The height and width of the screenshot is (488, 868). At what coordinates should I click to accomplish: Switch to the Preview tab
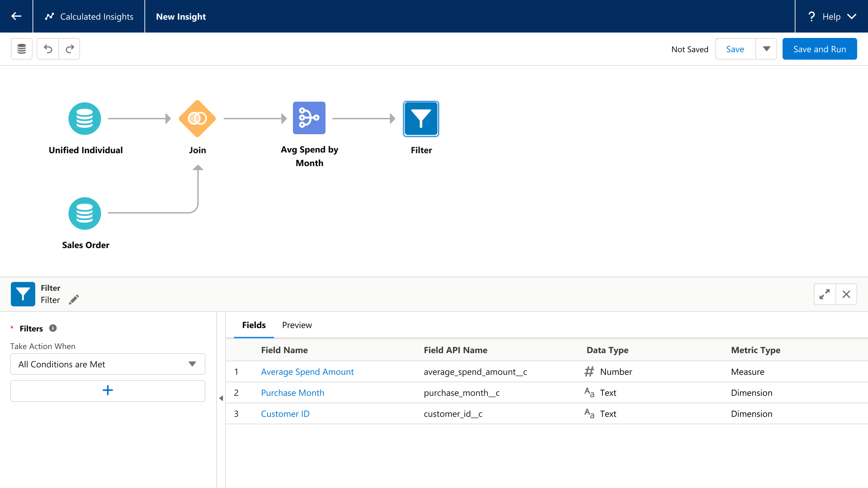click(x=297, y=325)
